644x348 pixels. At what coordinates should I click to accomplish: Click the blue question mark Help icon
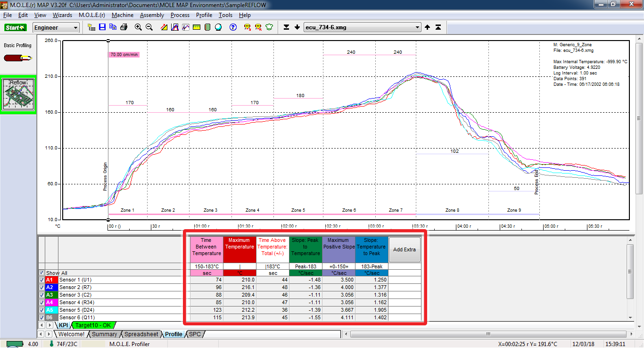[x=233, y=27]
